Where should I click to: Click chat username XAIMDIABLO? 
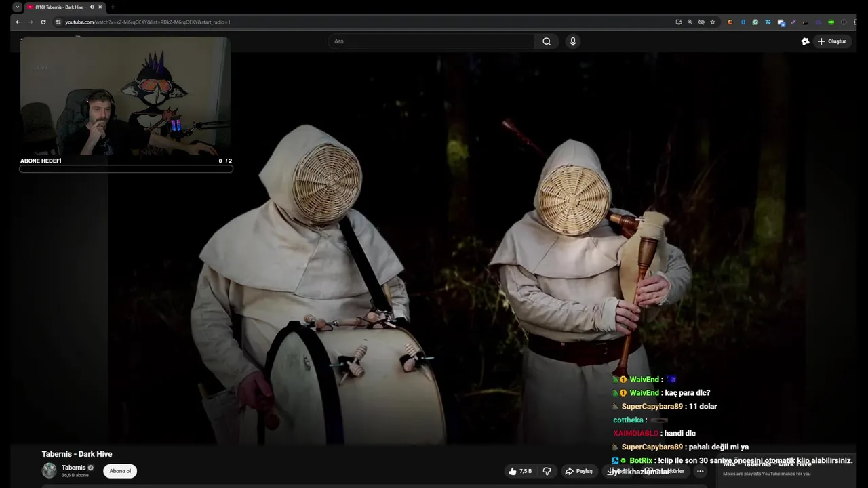click(x=635, y=434)
